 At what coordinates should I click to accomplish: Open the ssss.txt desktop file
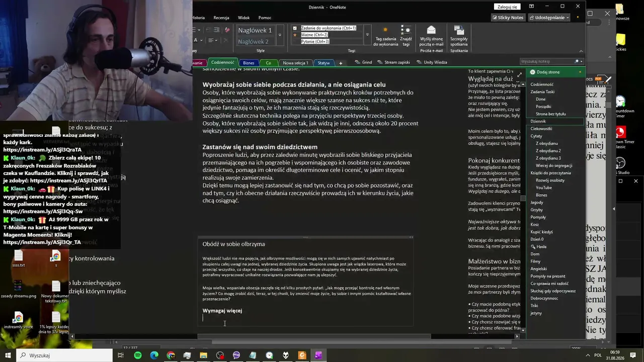click(x=19, y=258)
